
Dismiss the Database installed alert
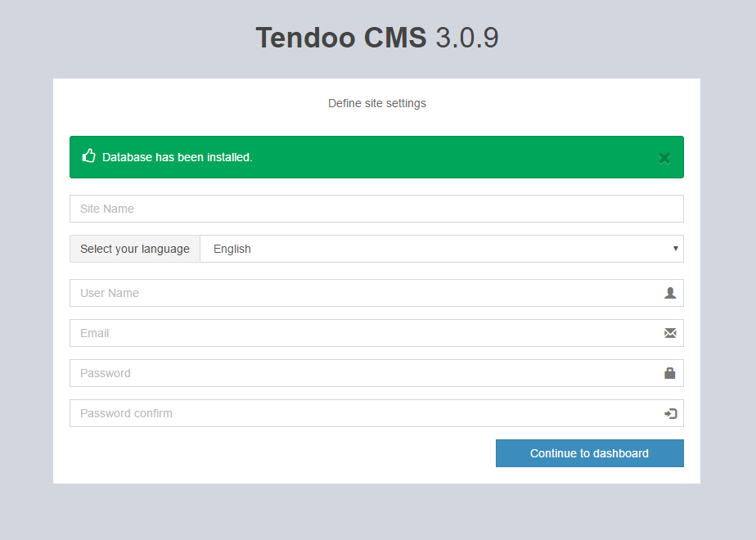[x=664, y=158]
